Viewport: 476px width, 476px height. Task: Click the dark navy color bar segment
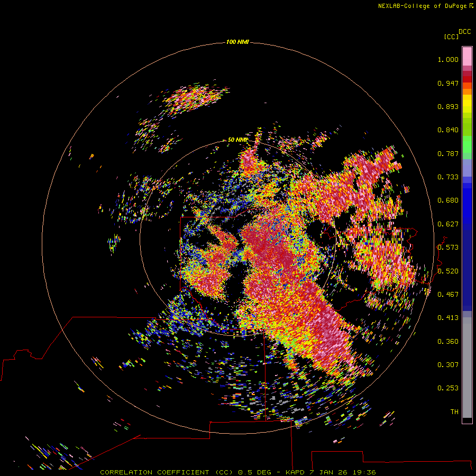point(467,267)
